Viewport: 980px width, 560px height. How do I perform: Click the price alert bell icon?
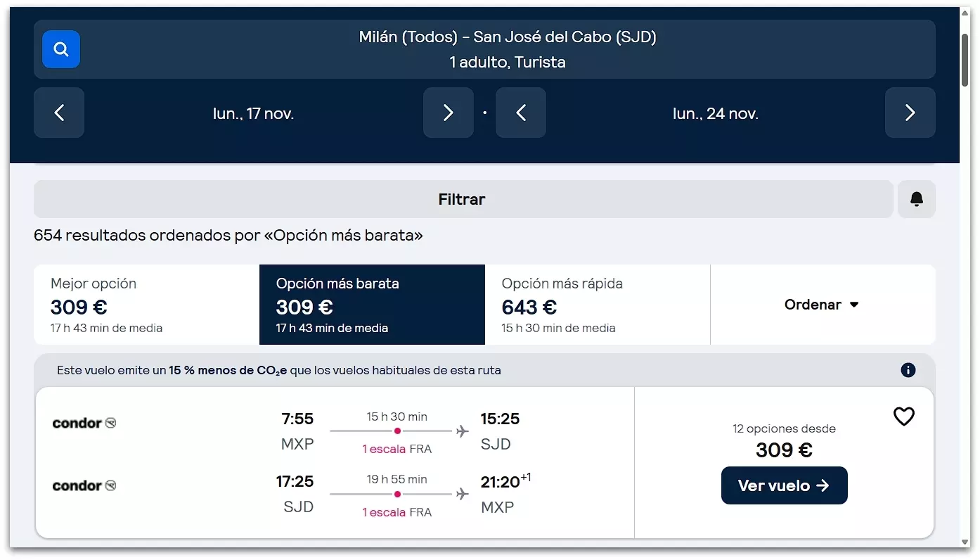[x=916, y=200]
